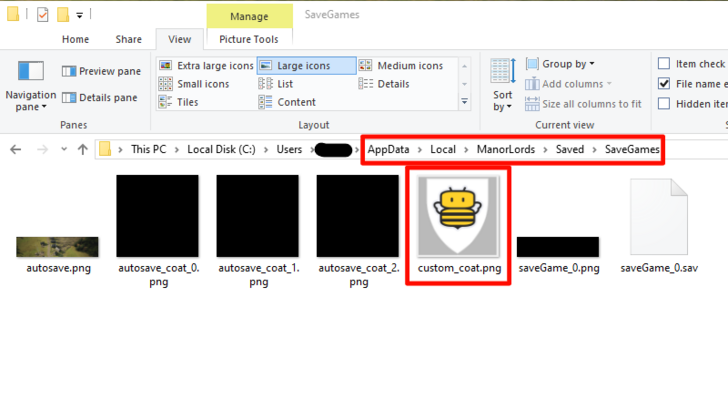Click folder icon in address bar
This screenshot has height=410, width=728.
pyautogui.click(x=105, y=149)
